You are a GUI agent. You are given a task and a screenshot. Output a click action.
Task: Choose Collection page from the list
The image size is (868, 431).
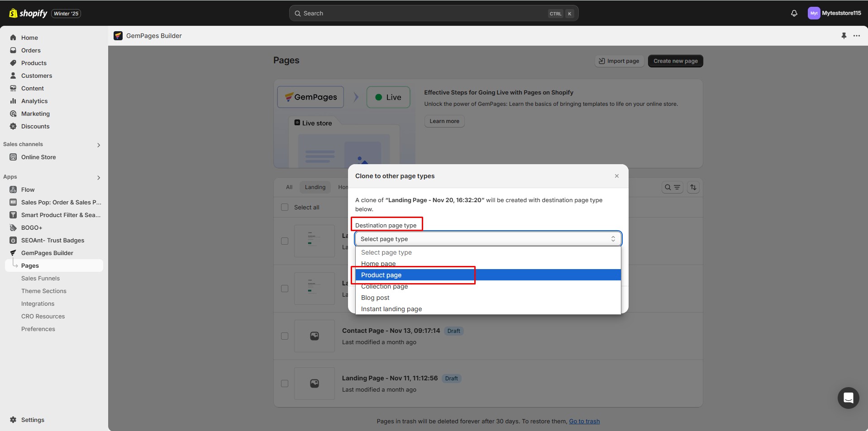pyautogui.click(x=488, y=286)
